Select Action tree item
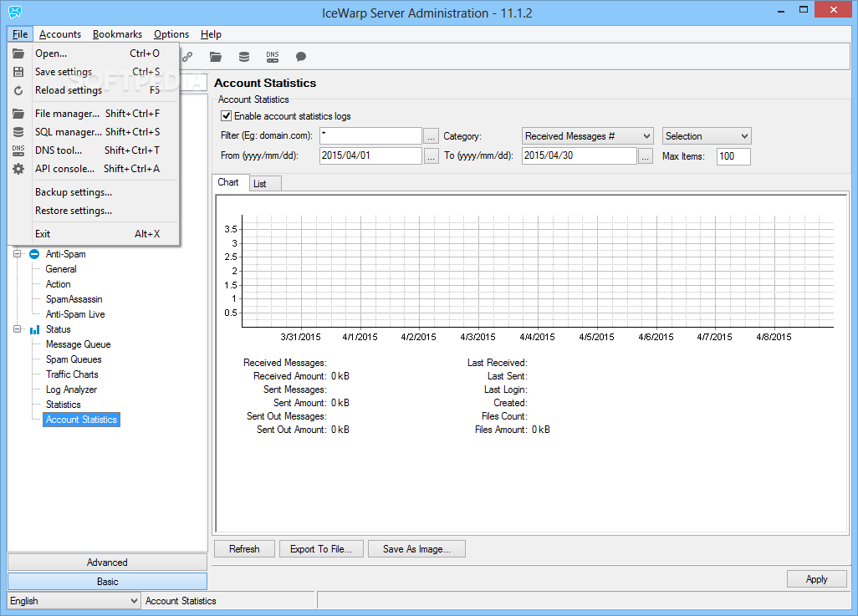858x616 pixels. coord(59,284)
